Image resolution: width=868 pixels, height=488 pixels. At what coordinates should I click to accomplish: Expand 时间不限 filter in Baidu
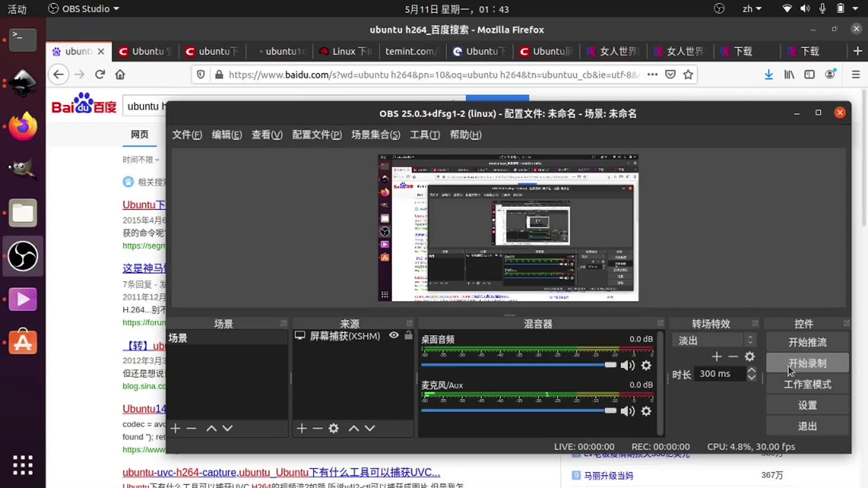click(141, 160)
